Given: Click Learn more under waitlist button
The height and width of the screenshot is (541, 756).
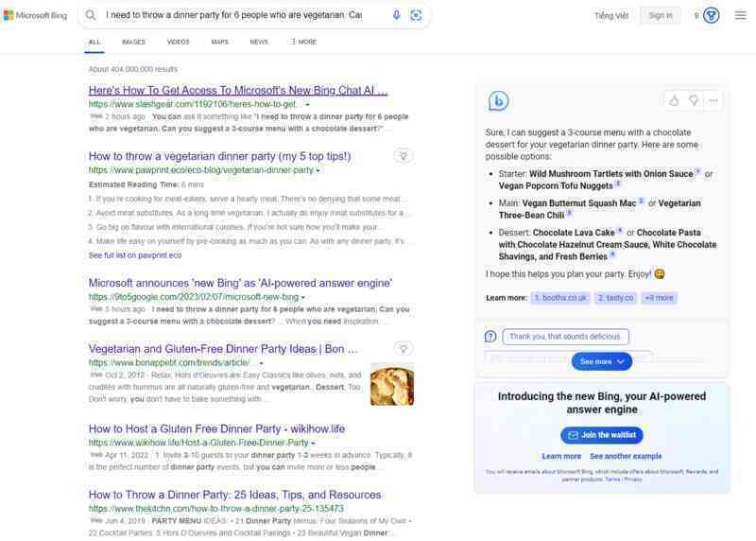Looking at the screenshot, I should (561, 456).
